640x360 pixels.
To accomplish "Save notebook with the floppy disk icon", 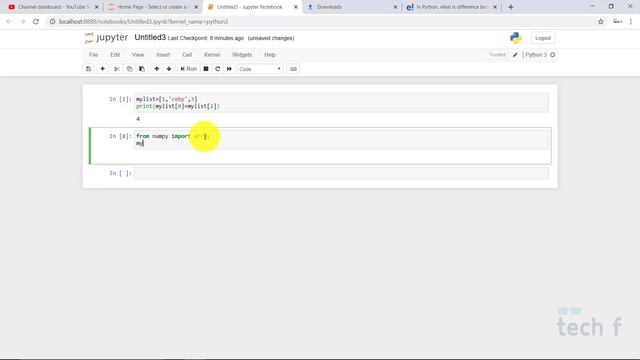I will [89, 69].
